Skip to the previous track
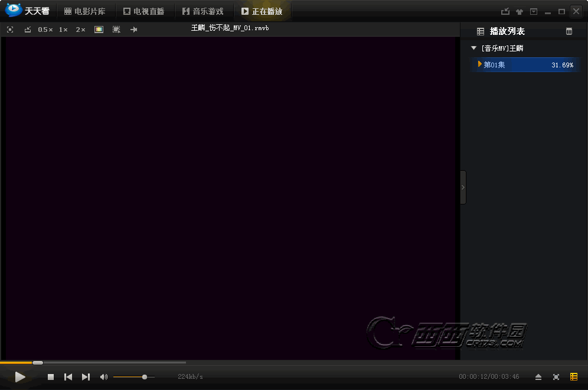Viewport: 588px width, 390px height. [68, 377]
